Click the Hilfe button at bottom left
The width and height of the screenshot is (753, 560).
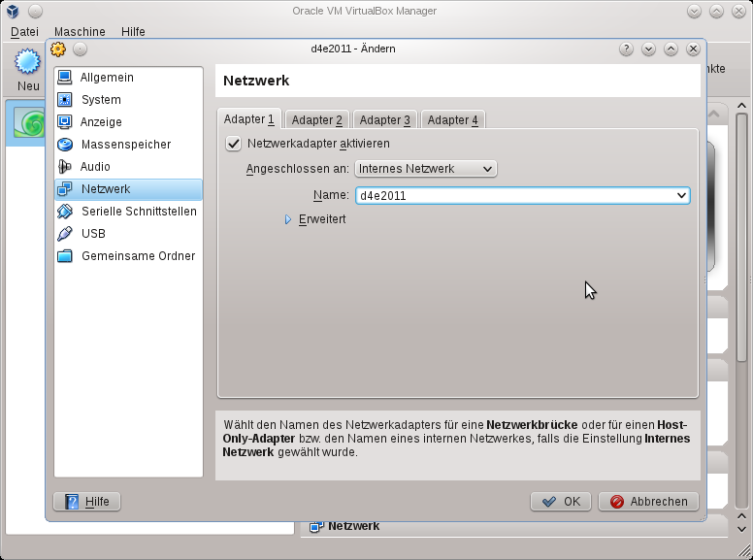pos(87,502)
